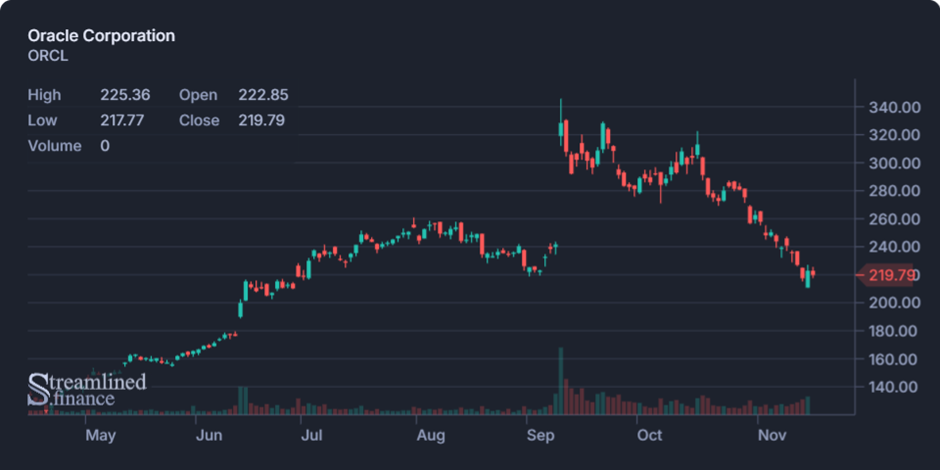Viewport: 940px width, 470px height.
Task: Click the Sep label on time axis
Action: (x=541, y=435)
